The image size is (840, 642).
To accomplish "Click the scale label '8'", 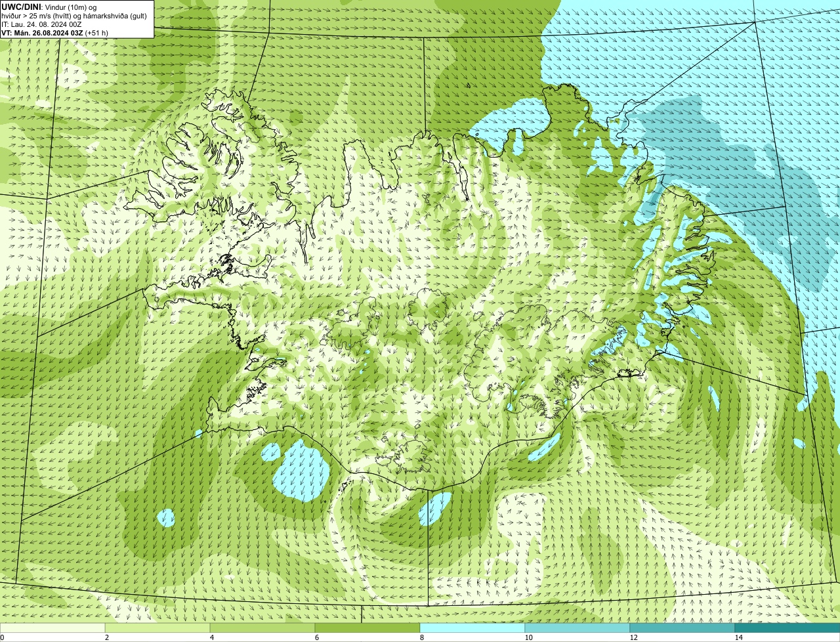I will click(x=421, y=637).
